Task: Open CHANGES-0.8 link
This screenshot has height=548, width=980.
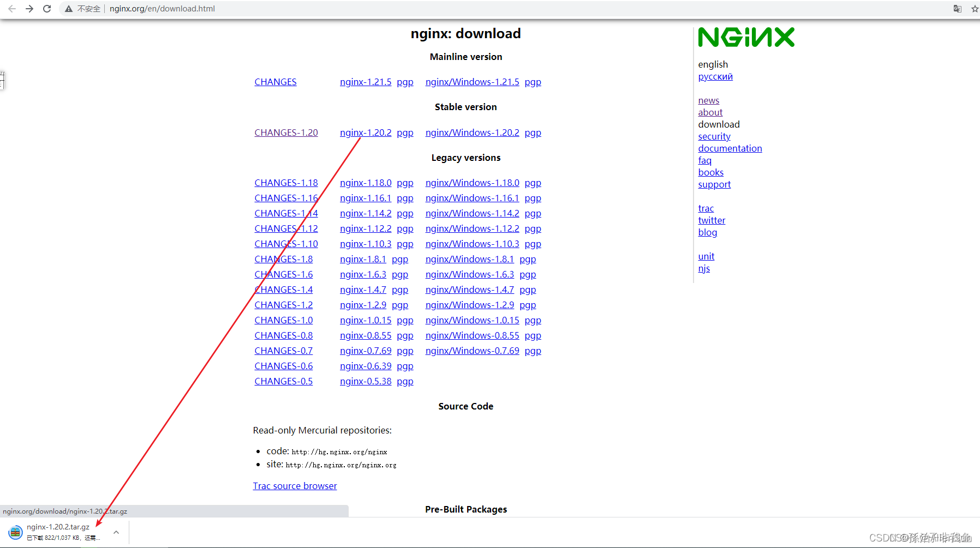Action: pyautogui.click(x=283, y=335)
